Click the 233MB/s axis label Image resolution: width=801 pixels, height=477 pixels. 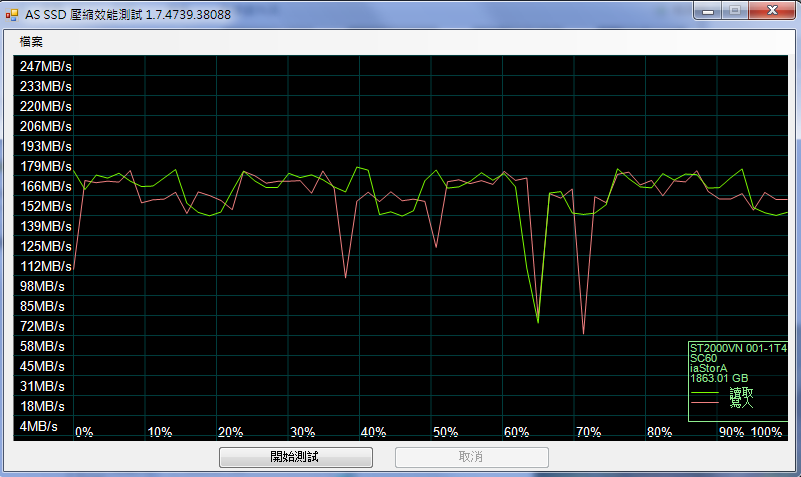pyautogui.click(x=45, y=86)
